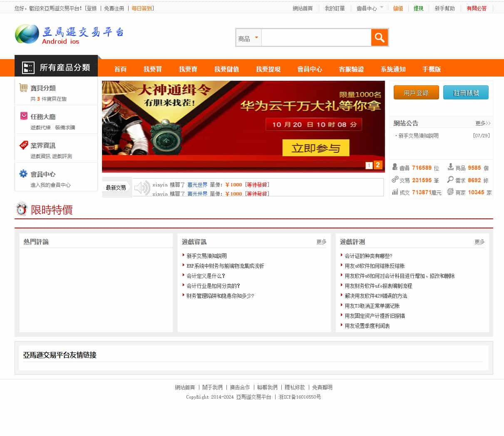Click the 廣告合作 footer link
The image size is (504, 436).
tap(240, 387)
